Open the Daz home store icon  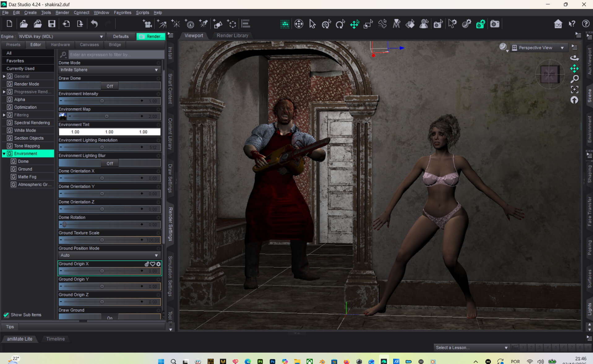click(558, 24)
